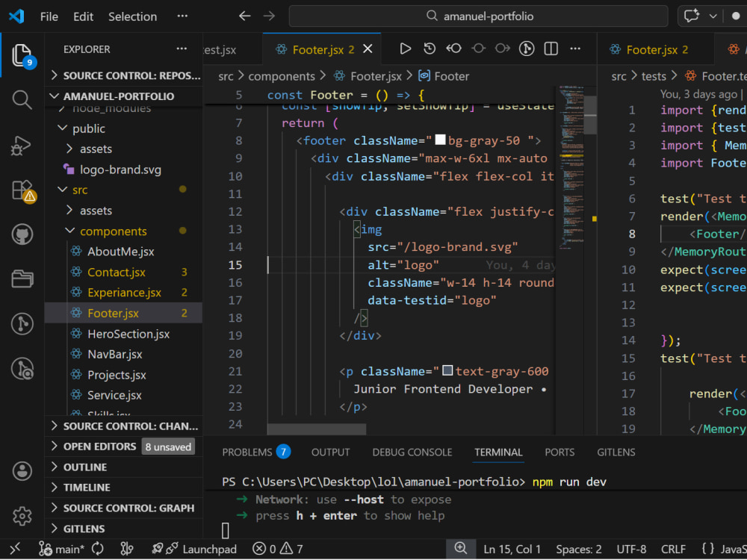Screen dimensions: 747x560
Task: Switch to the Ports panel tab
Action: tap(560, 452)
